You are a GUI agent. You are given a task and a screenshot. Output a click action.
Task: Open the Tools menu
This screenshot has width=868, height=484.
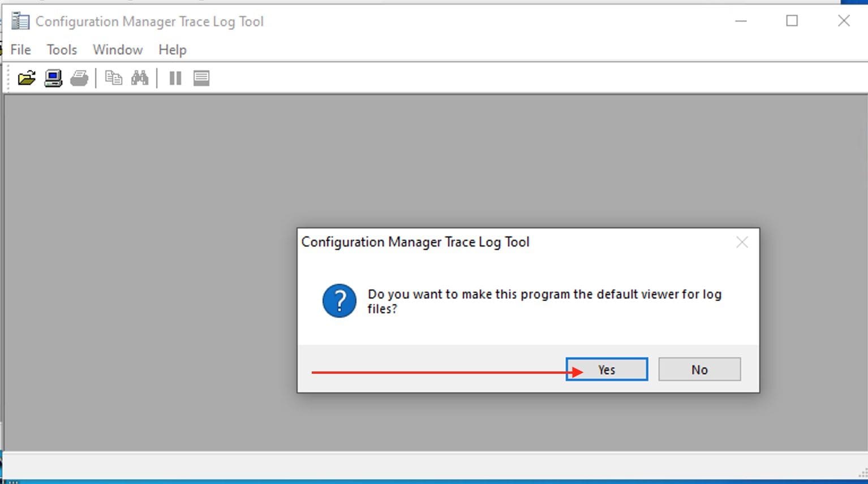pyautogui.click(x=62, y=50)
